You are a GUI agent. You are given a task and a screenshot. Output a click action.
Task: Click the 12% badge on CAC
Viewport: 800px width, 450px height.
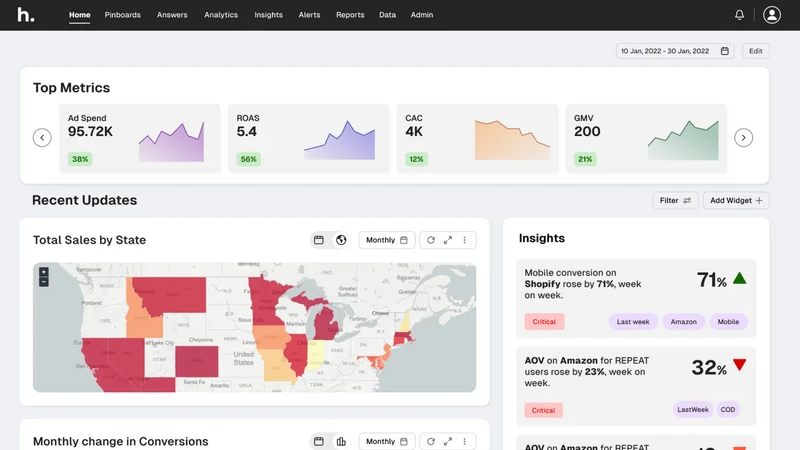pos(416,159)
